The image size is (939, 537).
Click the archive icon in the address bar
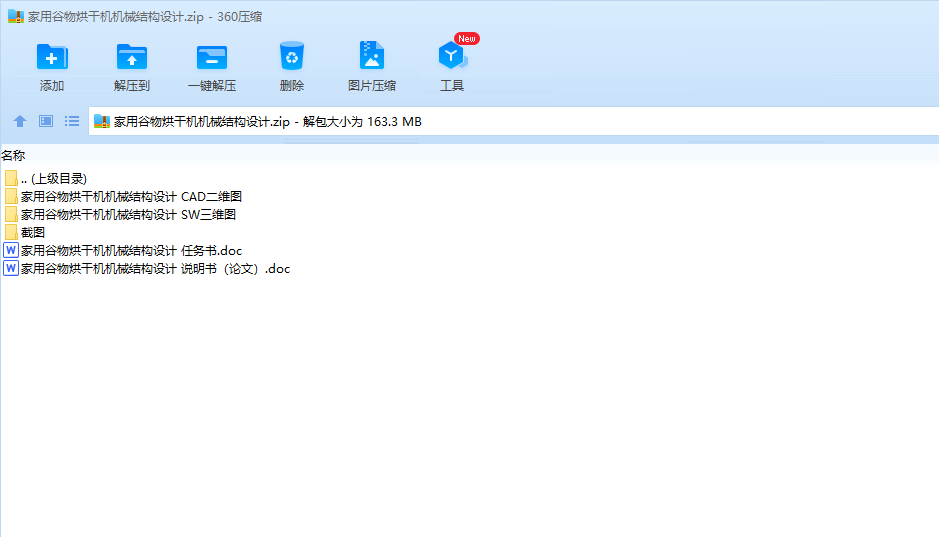click(102, 122)
